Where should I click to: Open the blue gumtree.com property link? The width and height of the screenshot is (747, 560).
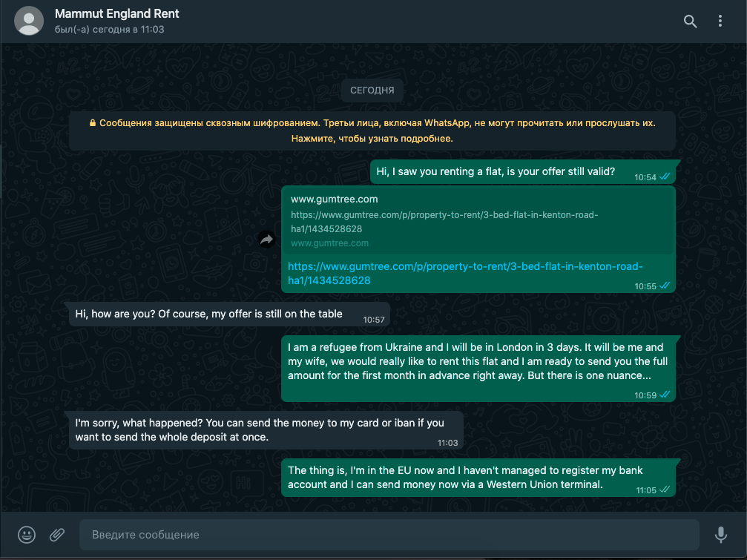pos(465,274)
